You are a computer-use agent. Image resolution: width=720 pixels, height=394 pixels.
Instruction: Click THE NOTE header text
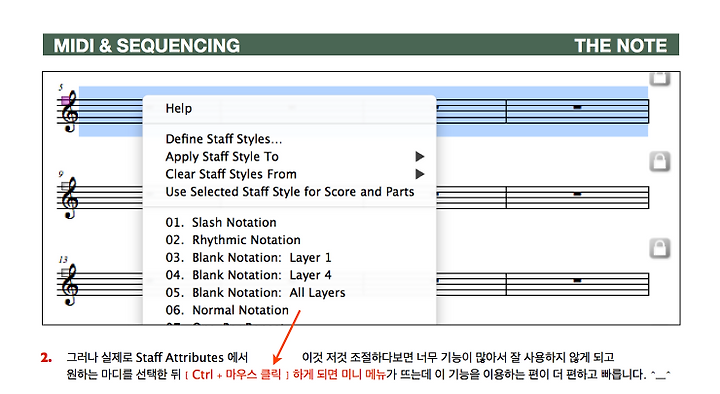pyautogui.click(x=620, y=45)
